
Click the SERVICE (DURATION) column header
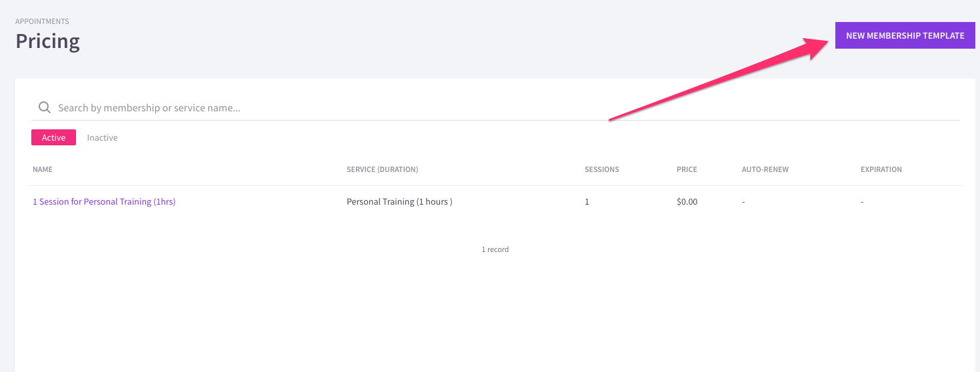382,169
